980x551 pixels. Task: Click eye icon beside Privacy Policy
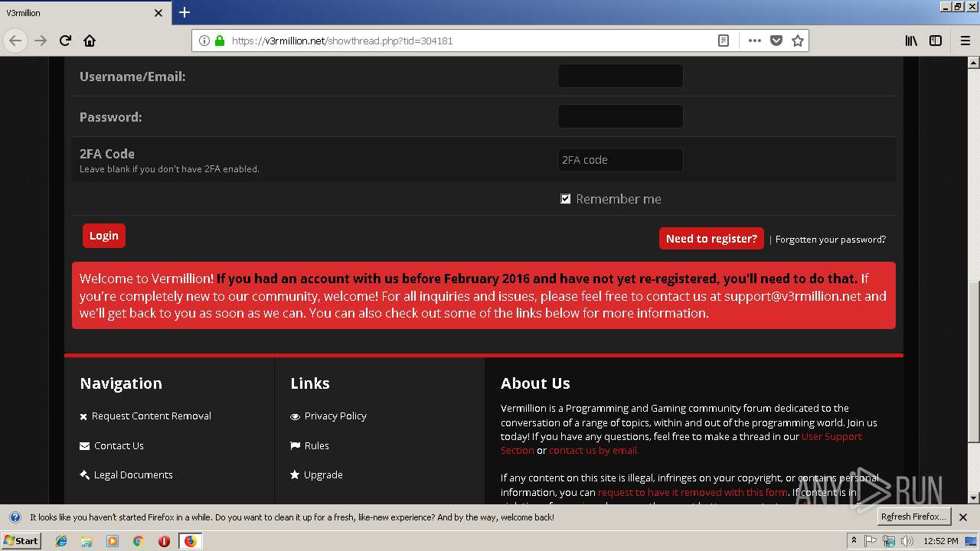[295, 416]
